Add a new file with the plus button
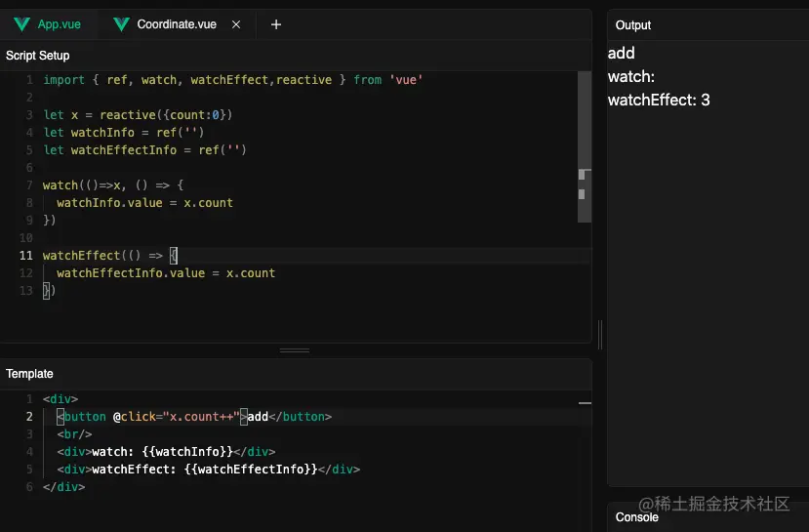This screenshot has width=809, height=532. click(x=276, y=24)
